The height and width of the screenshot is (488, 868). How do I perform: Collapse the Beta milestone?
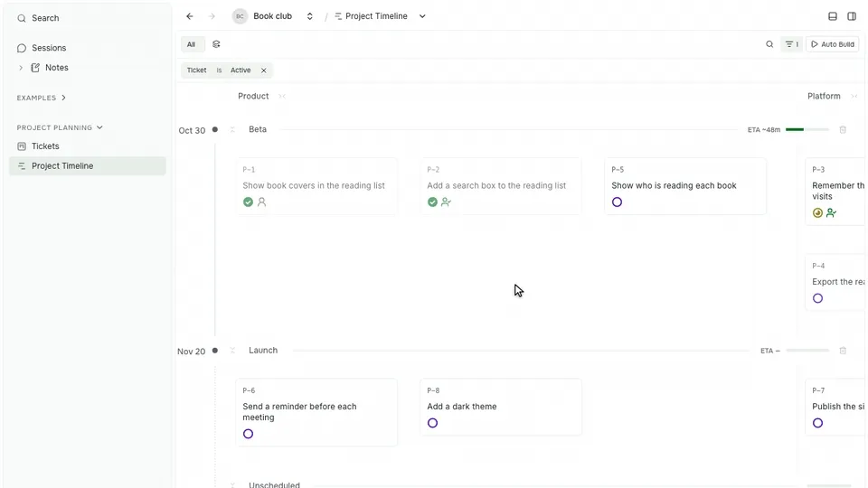pyautogui.click(x=232, y=129)
